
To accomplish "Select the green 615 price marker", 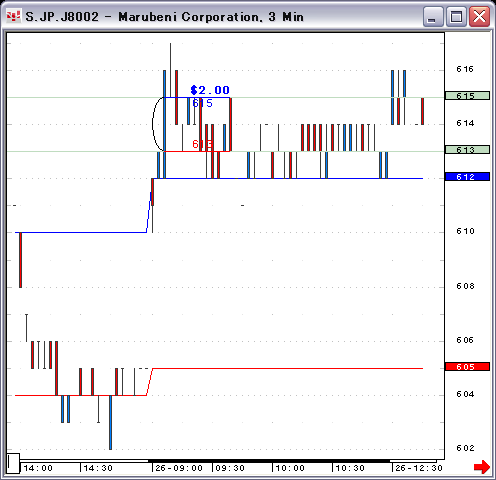I will click(x=467, y=96).
